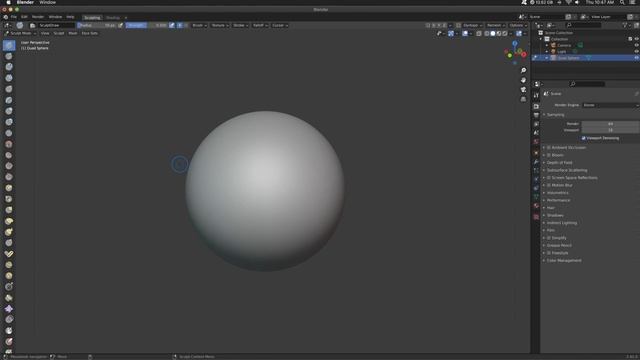Open the Sculpt Mode selector
640x360 pixels.
[20, 33]
